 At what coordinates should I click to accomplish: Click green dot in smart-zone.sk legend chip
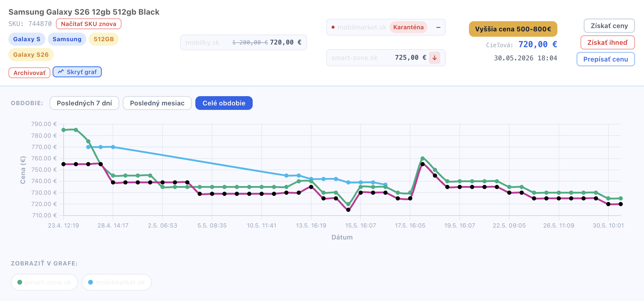pyautogui.click(x=20, y=282)
